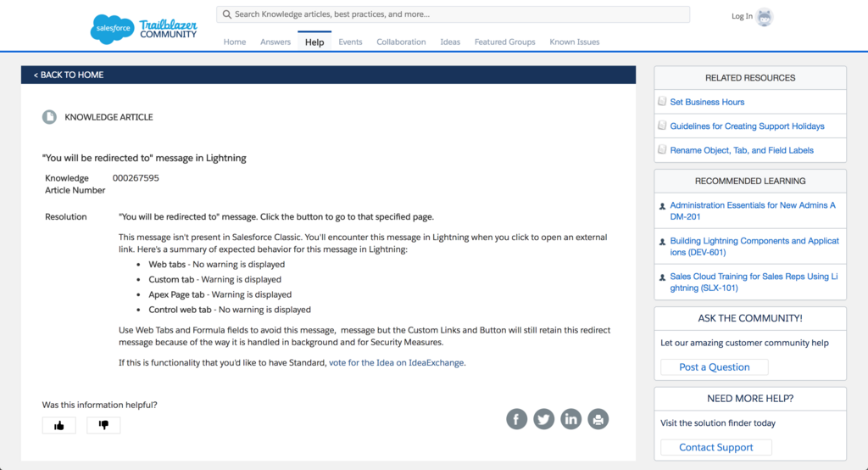
Task: Follow the vote for the Idea link
Action: tap(397, 362)
